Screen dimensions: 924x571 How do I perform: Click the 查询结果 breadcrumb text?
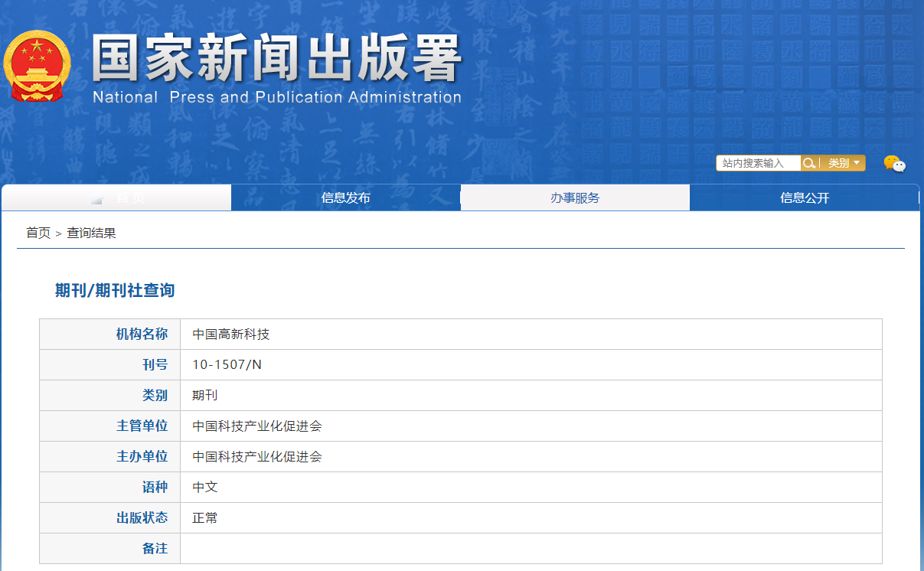click(91, 233)
